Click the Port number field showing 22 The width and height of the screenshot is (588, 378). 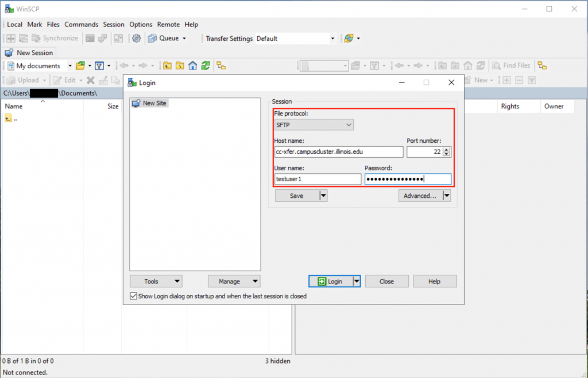pos(424,152)
